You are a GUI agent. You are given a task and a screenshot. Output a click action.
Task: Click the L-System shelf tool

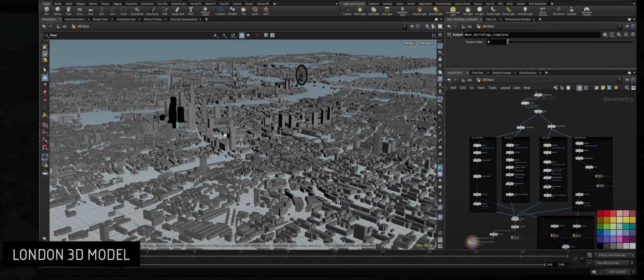tap(220, 11)
